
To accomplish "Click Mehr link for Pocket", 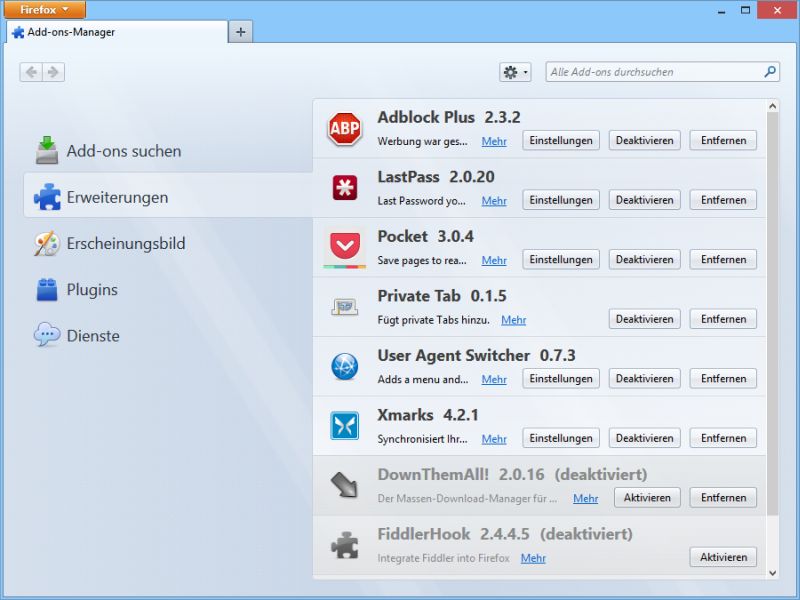I will [x=494, y=260].
